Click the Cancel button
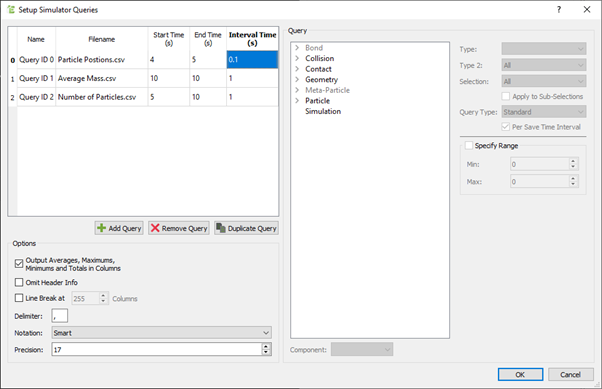Image resolution: width=602 pixels, height=389 pixels. (x=571, y=374)
